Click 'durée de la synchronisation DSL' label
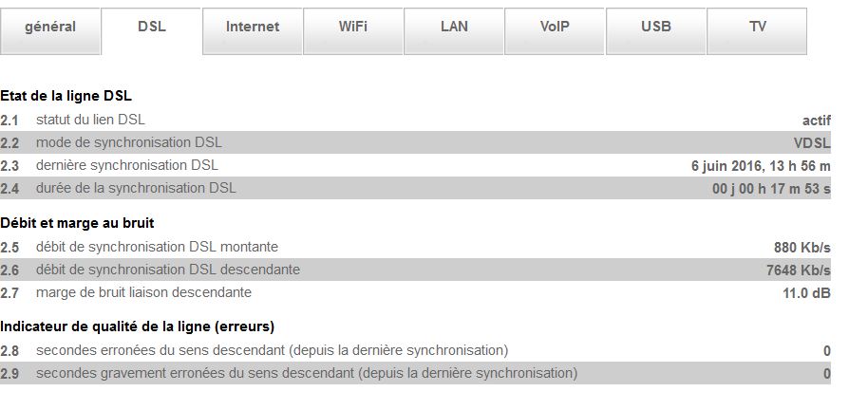This screenshot has height=410, width=868. coord(136,188)
